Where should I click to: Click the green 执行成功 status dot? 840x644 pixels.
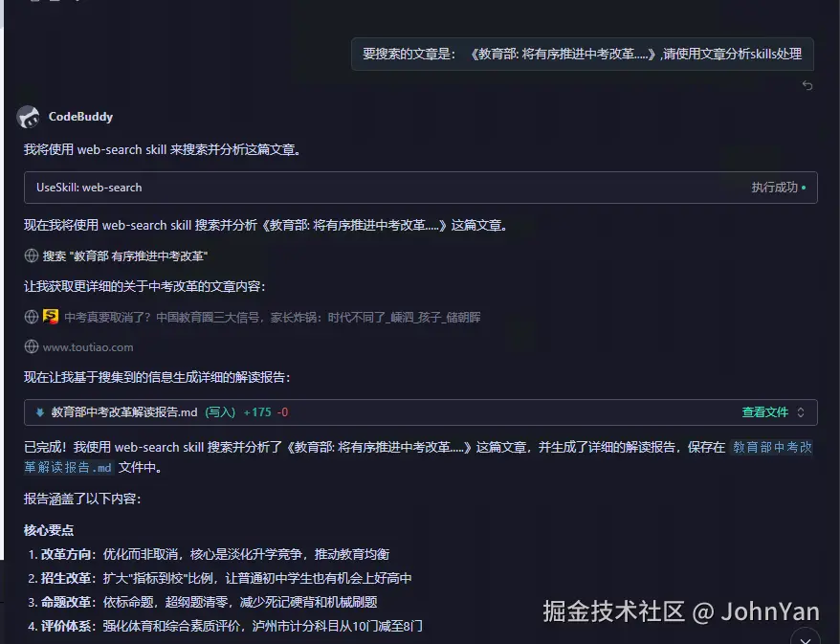click(804, 188)
